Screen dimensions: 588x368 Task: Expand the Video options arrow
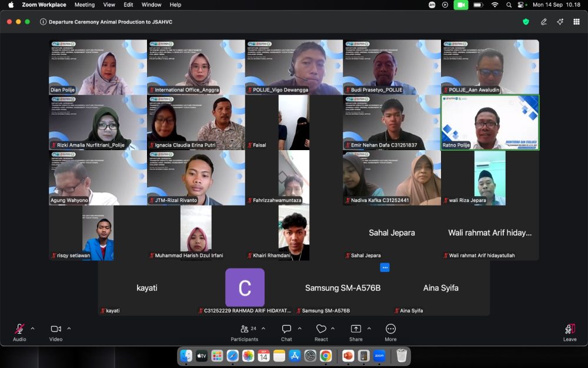pos(69,329)
